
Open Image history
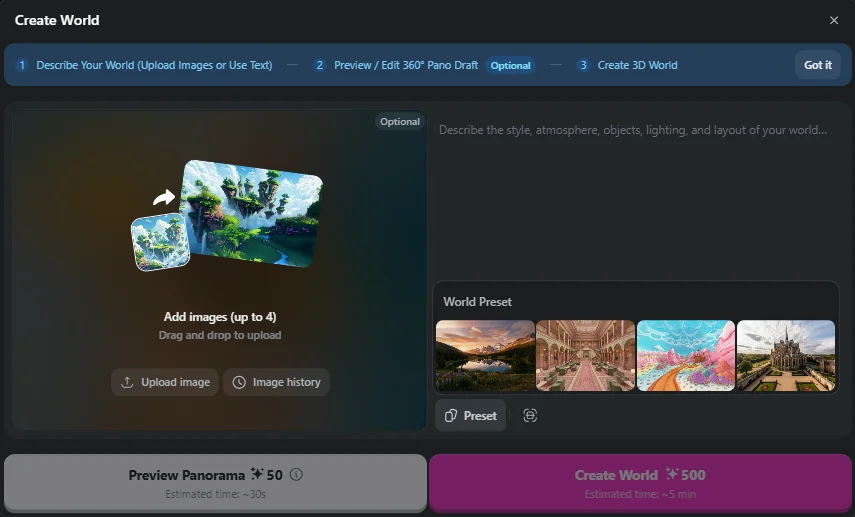276,382
